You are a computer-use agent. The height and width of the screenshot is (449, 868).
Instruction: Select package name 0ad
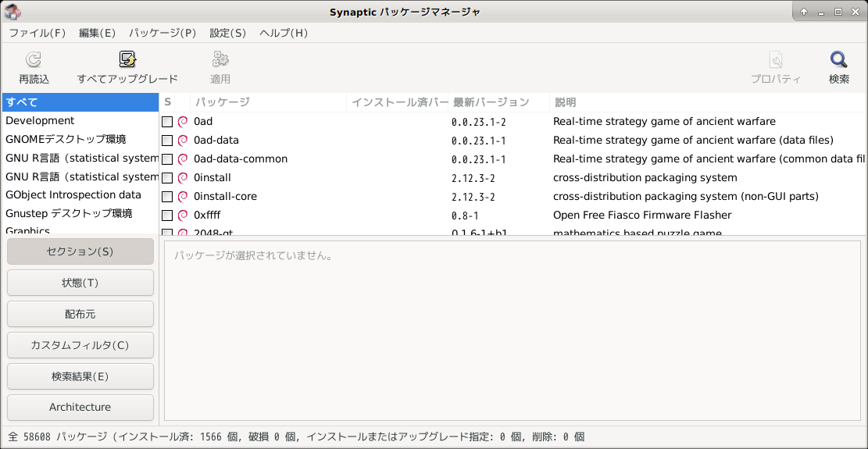coord(203,122)
